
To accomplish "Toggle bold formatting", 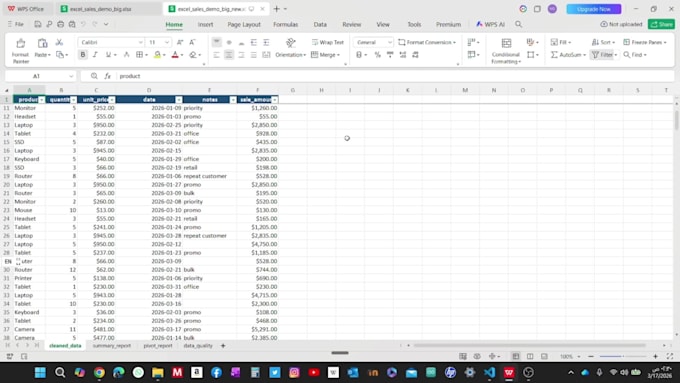I will click(83, 55).
